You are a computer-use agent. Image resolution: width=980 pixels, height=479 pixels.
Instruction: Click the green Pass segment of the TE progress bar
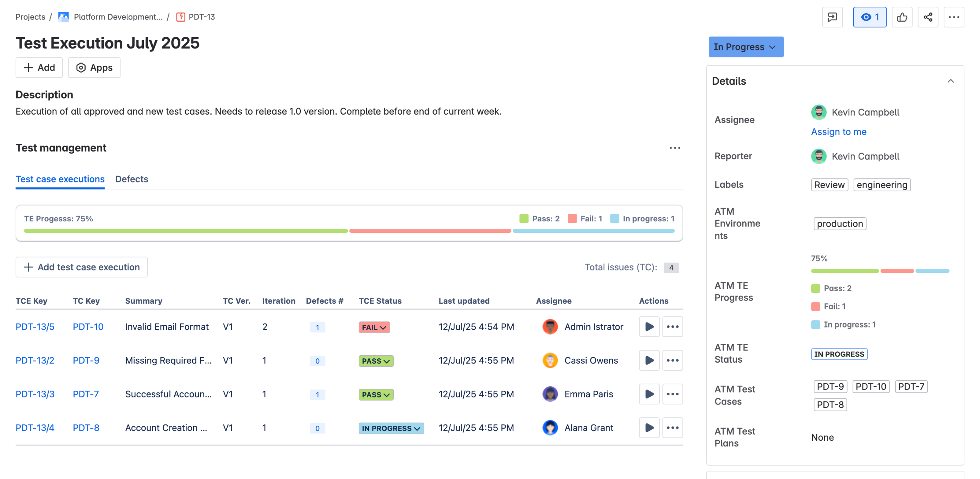pos(186,231)
